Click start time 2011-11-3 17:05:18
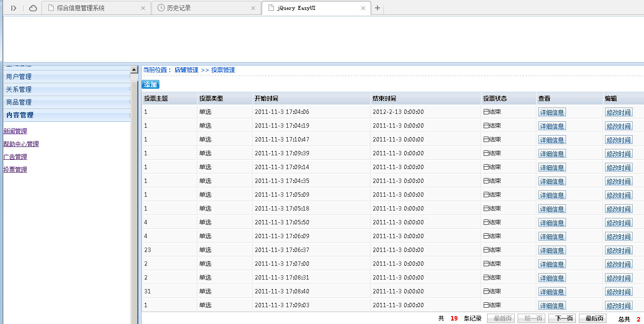 pyautogui.click(x=282, y=209)
